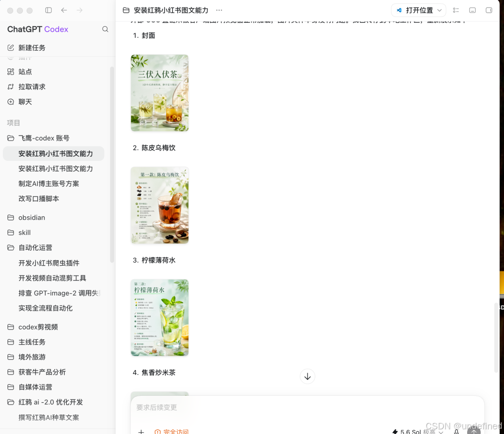Toggle the right side panel icon
Viewport: 504px width, 434px height.
tap(489, 10)
